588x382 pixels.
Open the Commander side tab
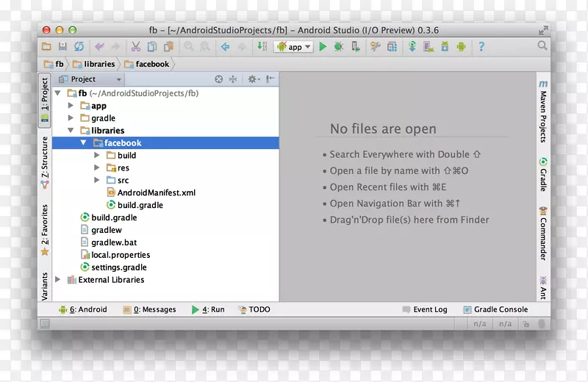click(x=543, y=233)
